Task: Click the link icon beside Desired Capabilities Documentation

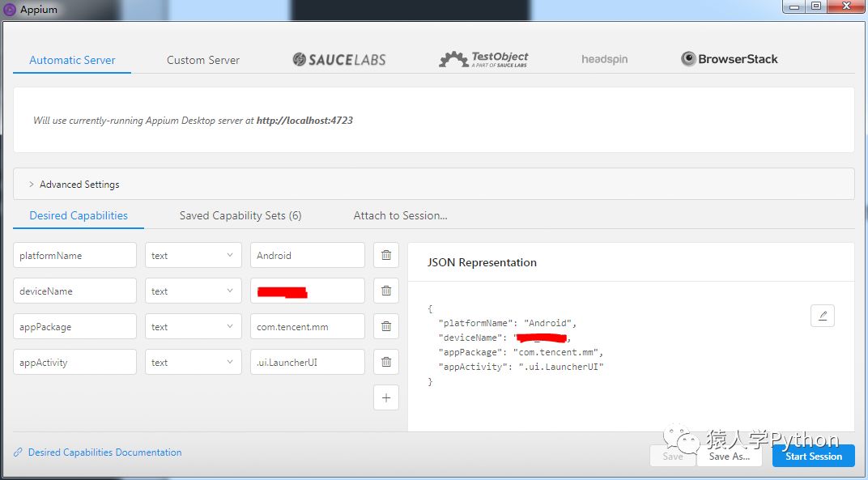Action: coord(19,452)
